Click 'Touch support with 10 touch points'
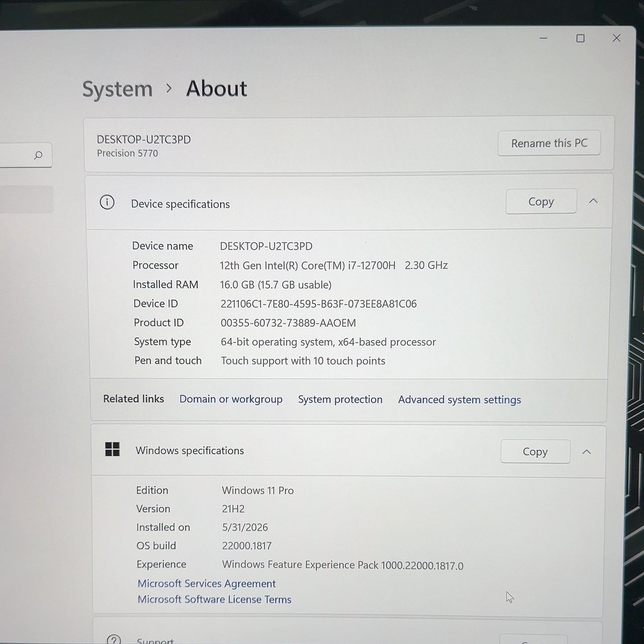 (x=303, y=361)
